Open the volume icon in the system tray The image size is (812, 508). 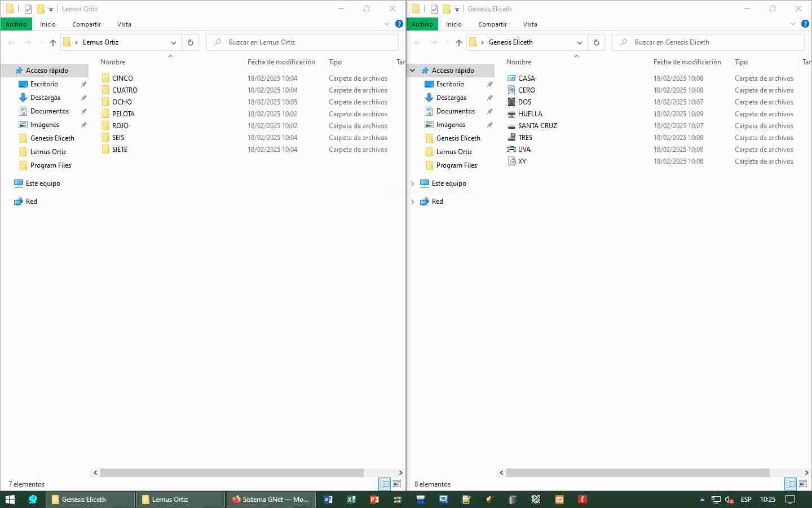[x=729, y=500]
